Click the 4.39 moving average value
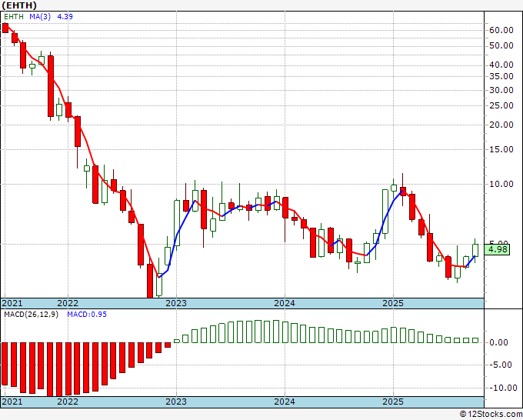The height and width of the screenshot is (420, 523). coord(65,16)
